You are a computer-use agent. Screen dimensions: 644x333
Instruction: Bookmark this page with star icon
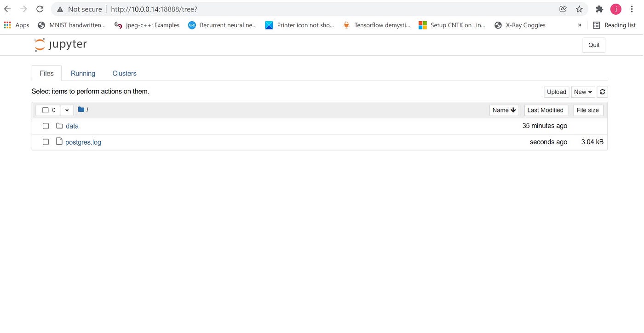coord(579,9)
